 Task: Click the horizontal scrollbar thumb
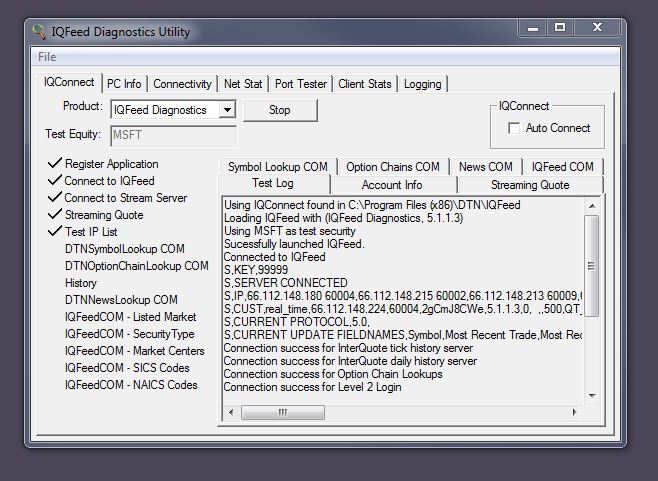click(x=283, y=412)
